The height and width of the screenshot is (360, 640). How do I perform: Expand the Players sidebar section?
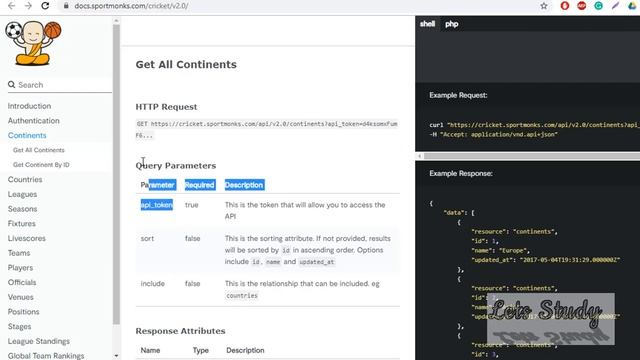20,267
